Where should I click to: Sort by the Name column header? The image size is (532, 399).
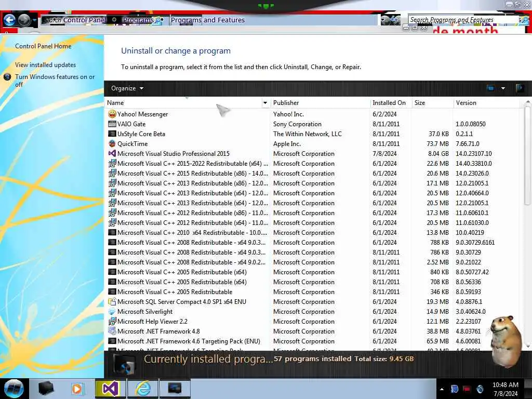point(183,103)
